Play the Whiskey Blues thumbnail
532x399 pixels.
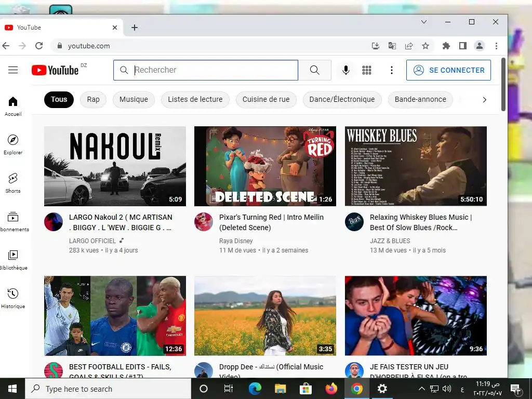tap(416, 166)
